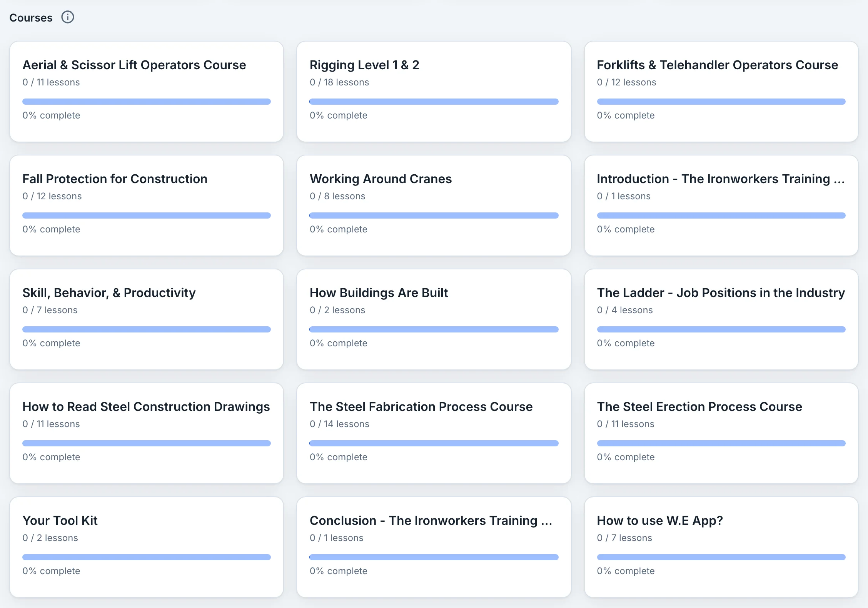Click progress bar on Steel Fabrication Process card
Screen dimensions: 868x608
click(x=434, y=443)
